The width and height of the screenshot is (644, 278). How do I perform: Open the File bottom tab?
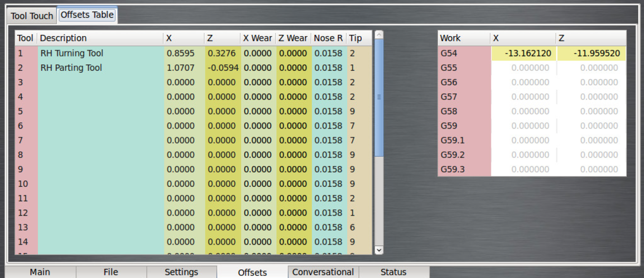pos(111,272)
